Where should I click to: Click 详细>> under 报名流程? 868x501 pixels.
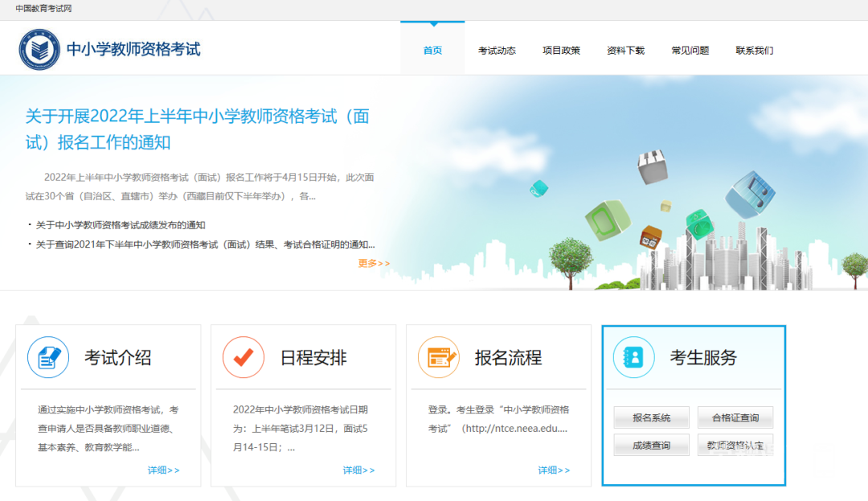point(554,470)
